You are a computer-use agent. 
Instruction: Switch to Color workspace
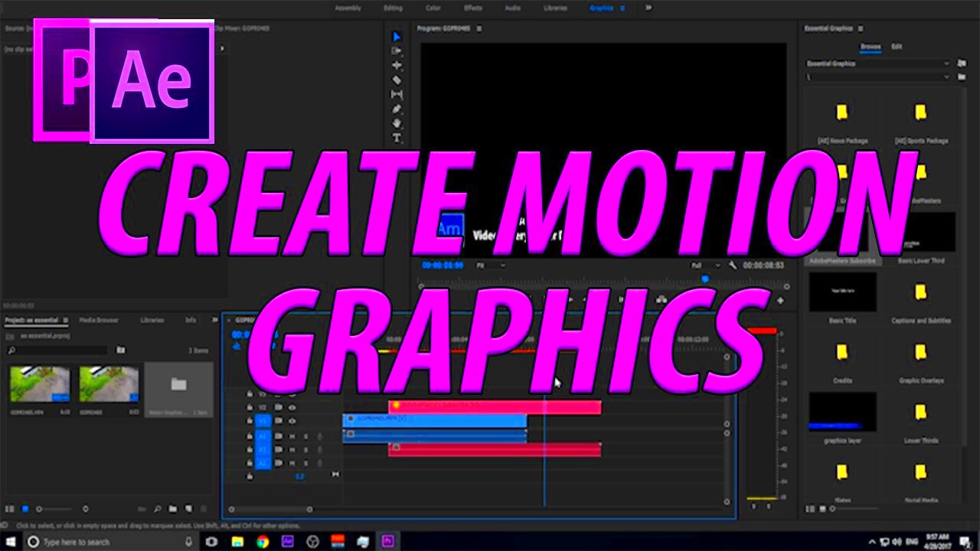[433, 8]
